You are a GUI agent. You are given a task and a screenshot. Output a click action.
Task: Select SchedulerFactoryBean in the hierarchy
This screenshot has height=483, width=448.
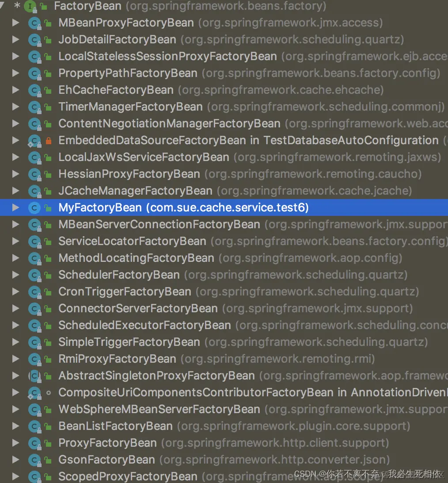(224, 275)
